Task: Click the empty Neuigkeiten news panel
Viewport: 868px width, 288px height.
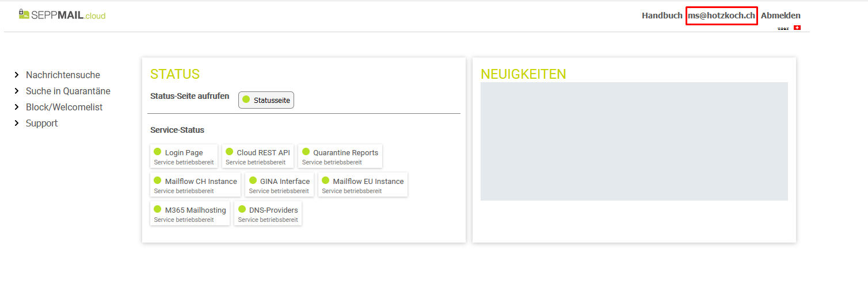Action: coord(634,141)
